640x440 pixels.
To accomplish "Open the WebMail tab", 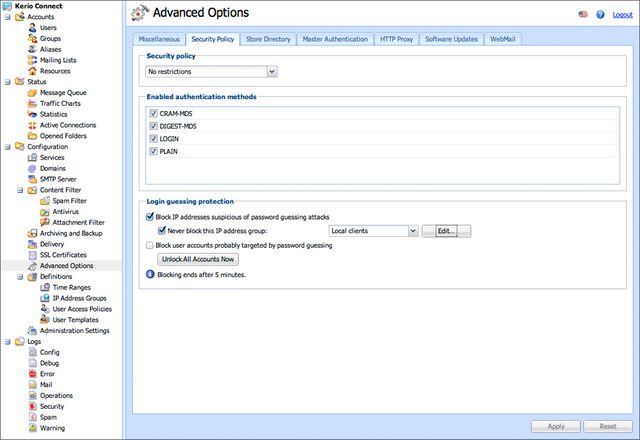I will [x=502, y=39].
